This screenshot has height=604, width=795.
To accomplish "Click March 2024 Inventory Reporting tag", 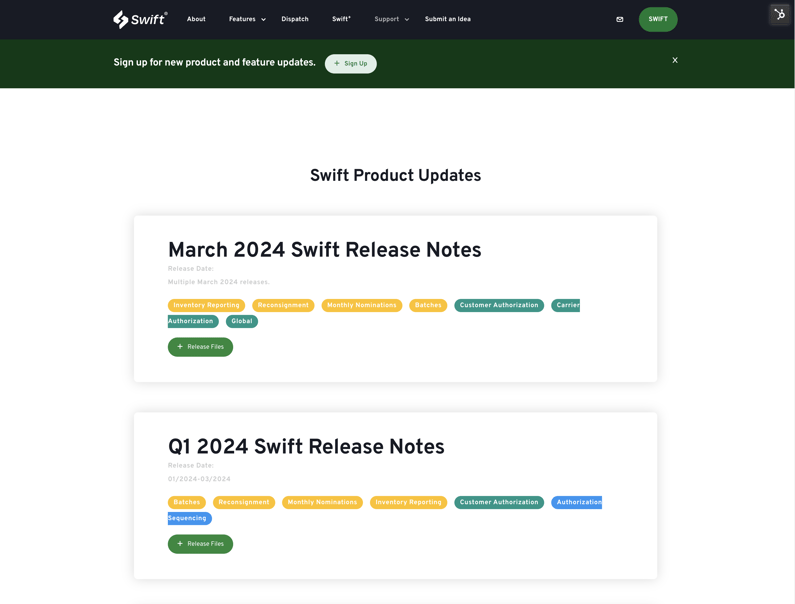I will pyautogui.click(x=206, y=305).
